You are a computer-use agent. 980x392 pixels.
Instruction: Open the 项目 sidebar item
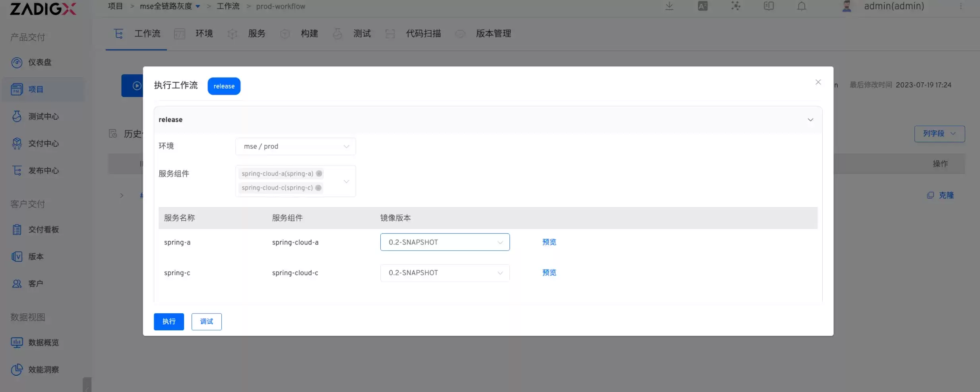[x=43, y=89]
